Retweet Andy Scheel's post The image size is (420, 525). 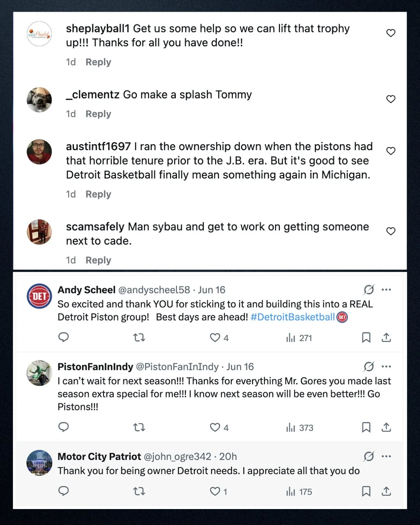point(139,338)
